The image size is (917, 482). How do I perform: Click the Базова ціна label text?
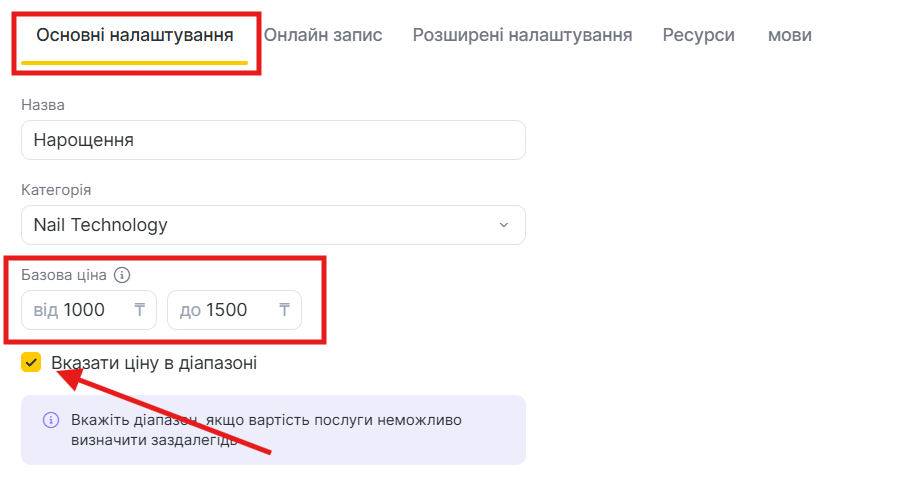[64, 275]
